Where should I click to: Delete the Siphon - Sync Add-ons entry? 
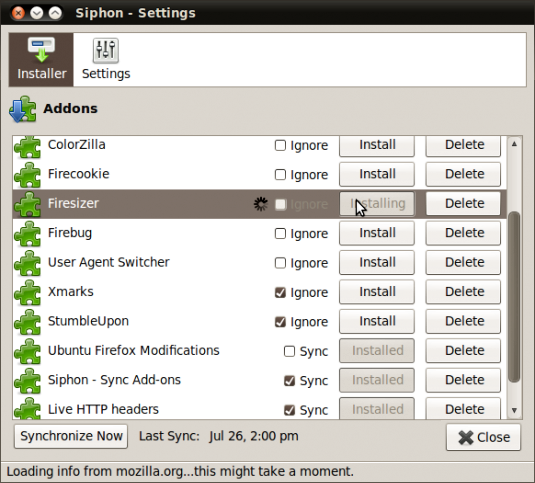463,380
